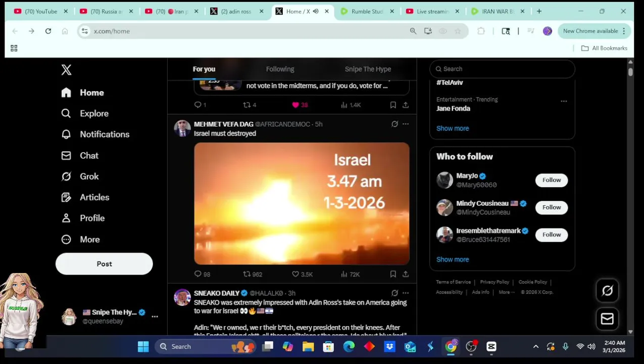644x364 pixels.
Task: Open Chrome extensions puzzle icon
Action: pos(481,31)
